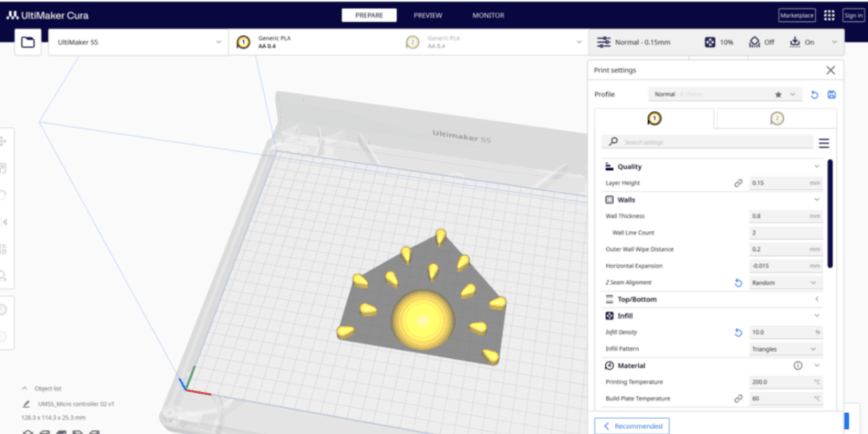This screenshot has height=434, width=868.
Task: Collapse the print settings summary chevron
Action: coord(834,42)
